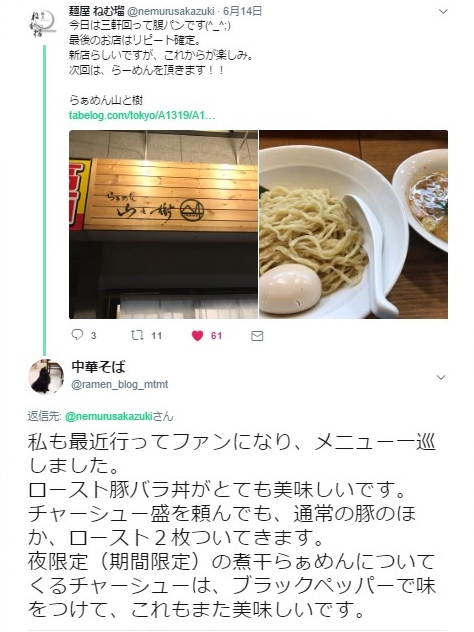
Task: Click the @nemurusakazuki handle in header
Action: (x=170, y=11)
